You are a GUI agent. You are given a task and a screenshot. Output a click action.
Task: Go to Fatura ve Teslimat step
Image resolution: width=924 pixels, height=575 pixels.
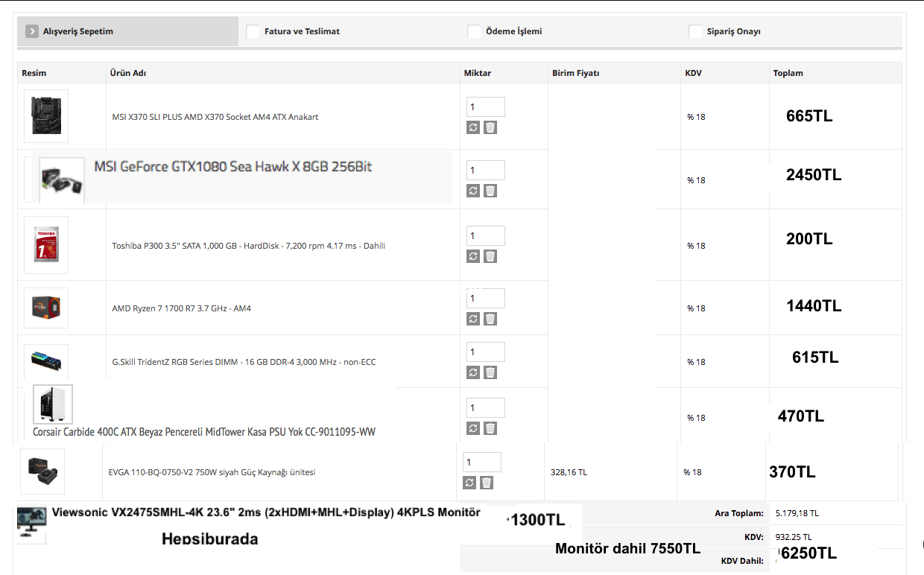pos(302,31)
